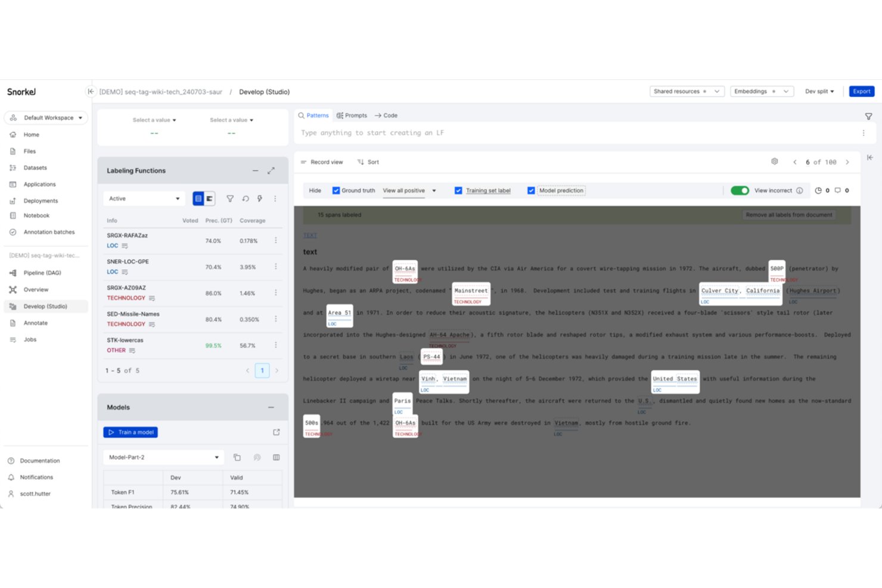Open Home in the sidebar

pyautogui.click(x=31, y=135)
